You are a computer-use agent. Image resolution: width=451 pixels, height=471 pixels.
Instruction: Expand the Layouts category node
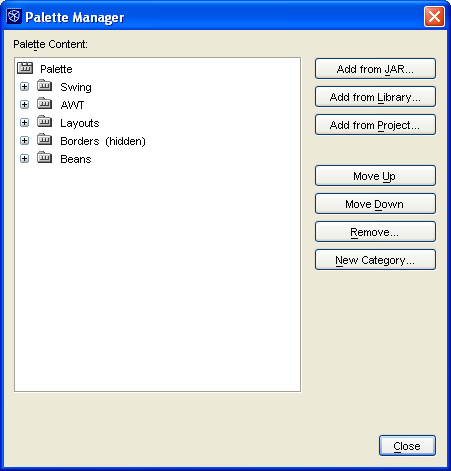(x=24, y=123)
